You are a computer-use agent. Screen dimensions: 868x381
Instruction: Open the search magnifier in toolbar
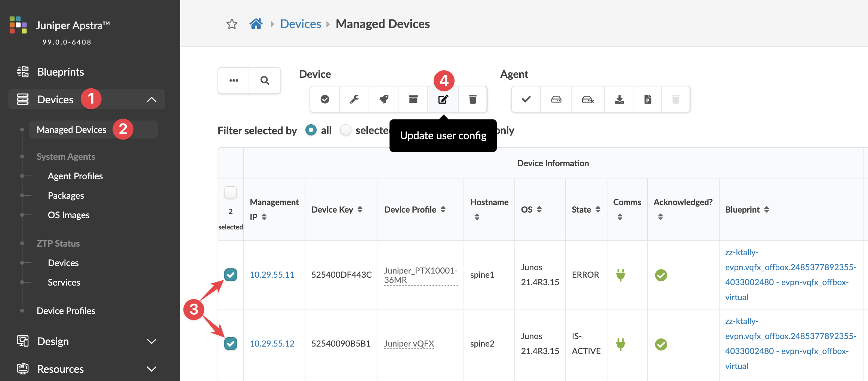coord(265,80)
